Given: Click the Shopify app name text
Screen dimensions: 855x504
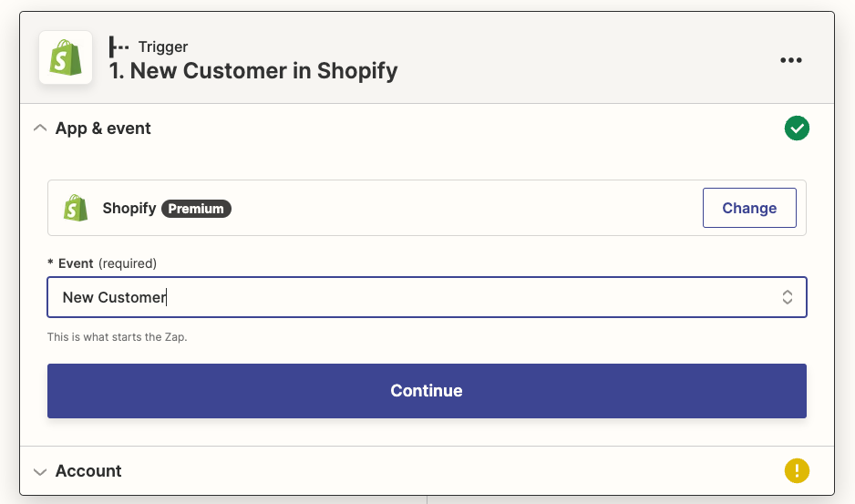Looking at the screenshot, I should coord(129,209).
